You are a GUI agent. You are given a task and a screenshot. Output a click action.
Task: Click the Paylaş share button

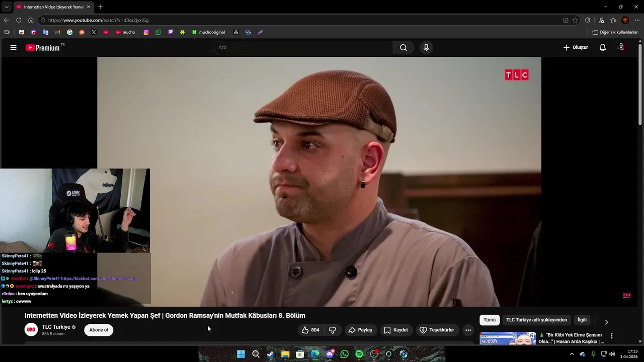[x=360, y=330]
